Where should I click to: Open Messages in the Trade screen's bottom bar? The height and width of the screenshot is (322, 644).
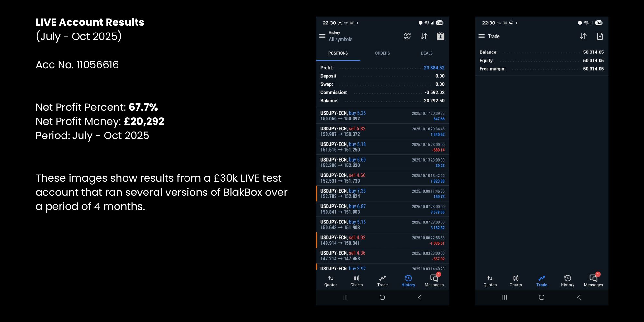(593, 281)
